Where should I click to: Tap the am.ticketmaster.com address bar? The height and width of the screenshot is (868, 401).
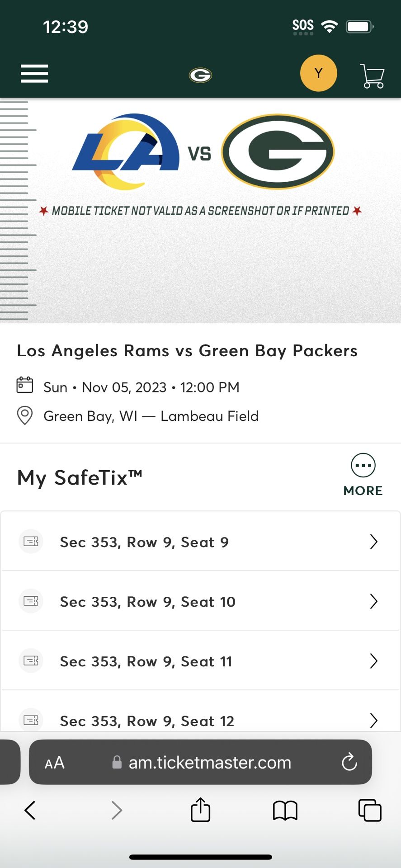pyautogui.click(x=209, y=763)
